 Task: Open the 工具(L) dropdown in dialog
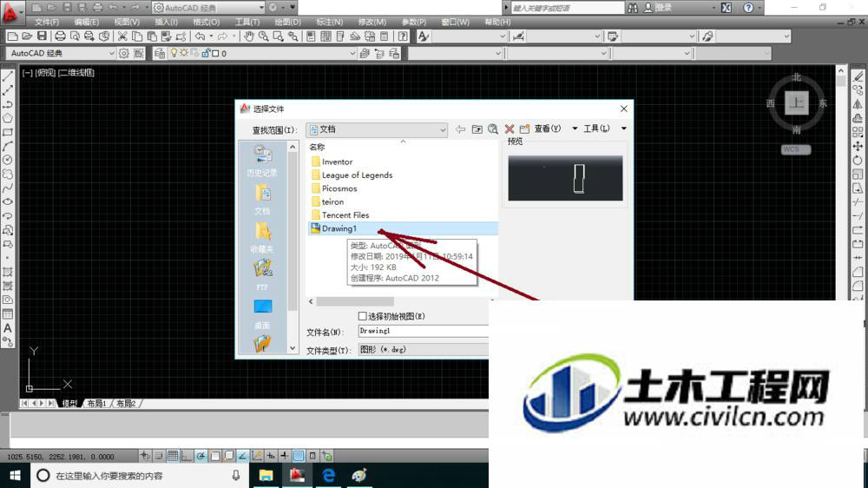[604, 129]
